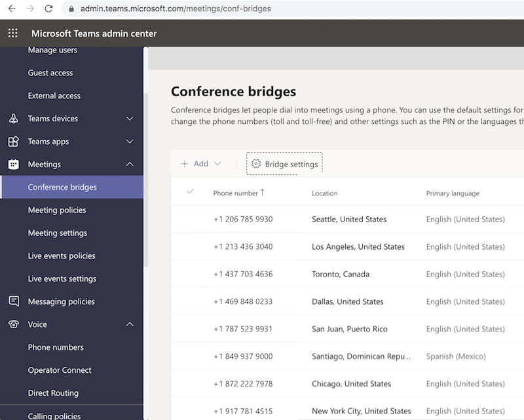Expand the Add dropdown arrow
The height and width of the screenshot is (420, 524).
(x=217, y=164)
